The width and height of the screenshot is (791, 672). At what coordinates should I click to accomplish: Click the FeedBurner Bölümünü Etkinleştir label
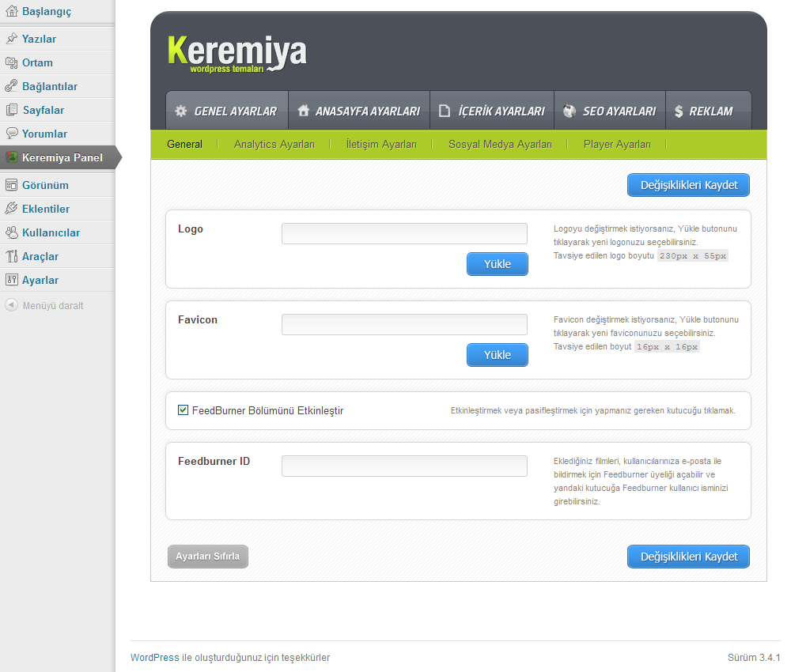[x=268, y=410]
